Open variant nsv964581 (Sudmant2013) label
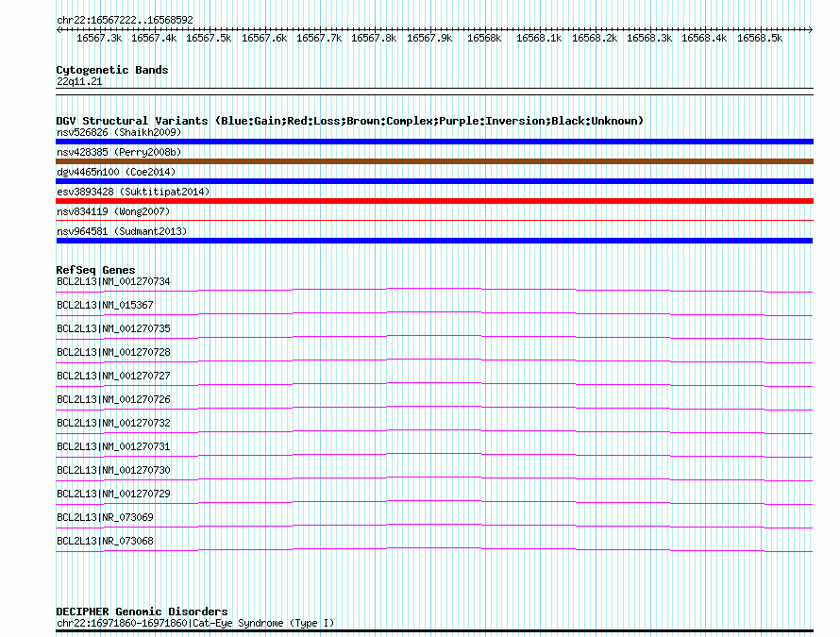This screenshot has width=840, height=637. (x=122, y=231)
